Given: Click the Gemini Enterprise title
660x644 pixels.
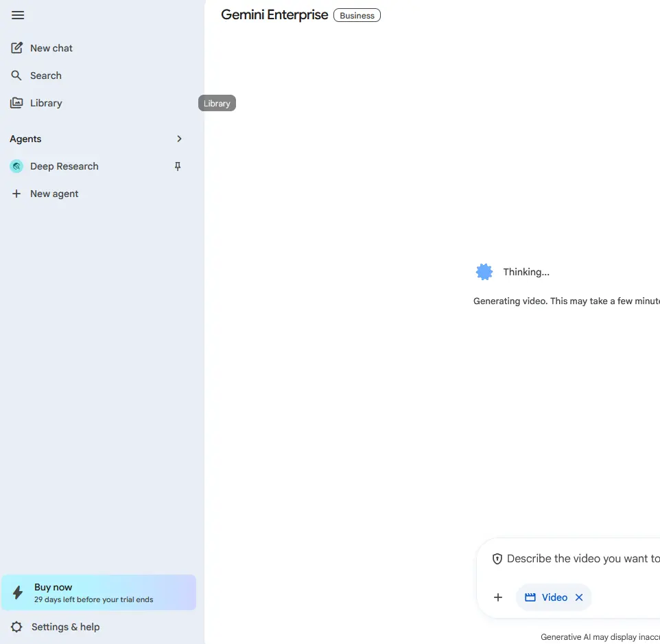Looking at the screenshot, I should coord(274,14).
